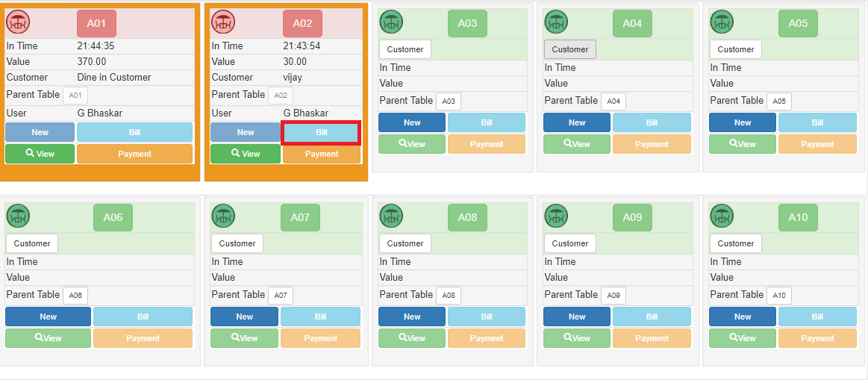Choose Customer for table A07
The width and height of the screenshot is (868, 380).
237,243
